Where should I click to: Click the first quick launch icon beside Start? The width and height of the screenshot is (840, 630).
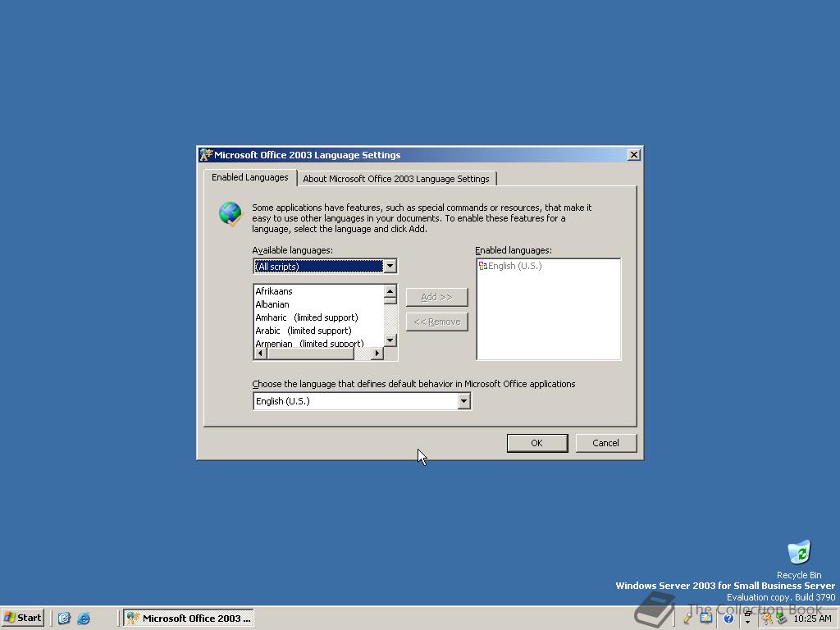point(64,619)
